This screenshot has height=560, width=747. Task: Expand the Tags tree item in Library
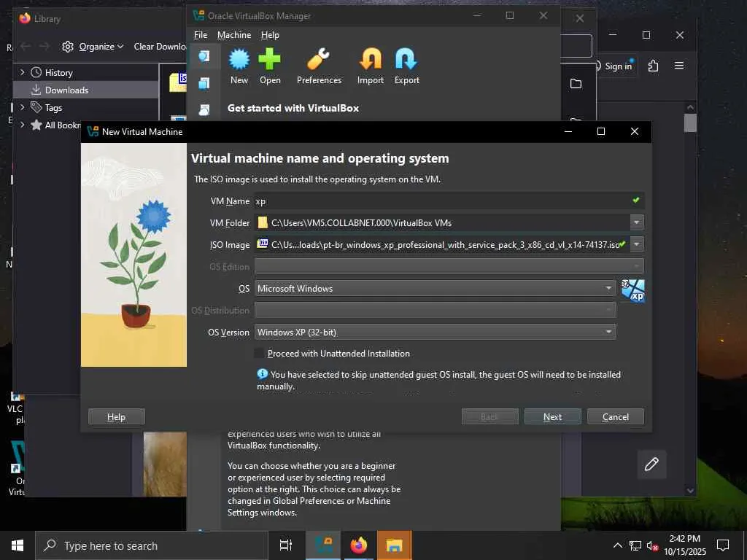[22, 108]
